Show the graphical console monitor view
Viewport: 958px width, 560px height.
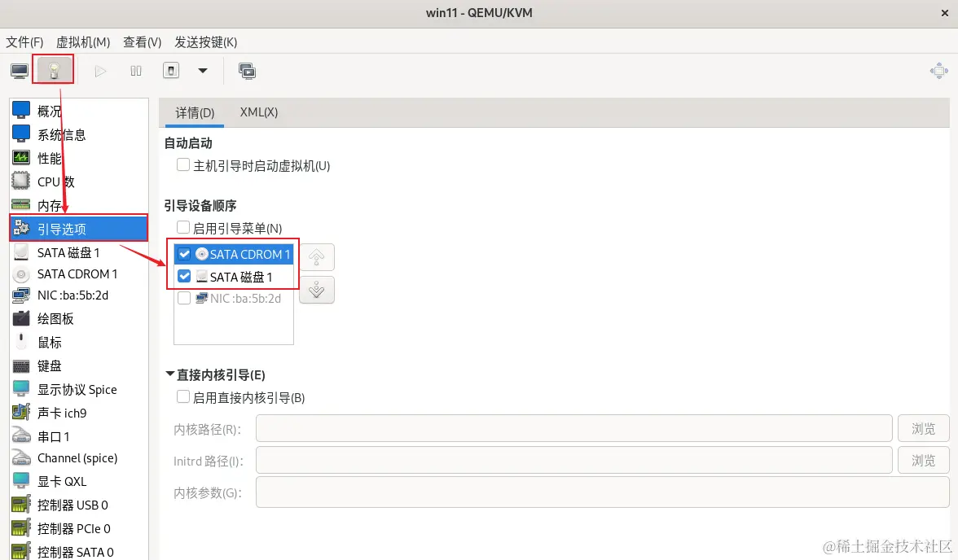pyautogui.click(x=20, y=71)
